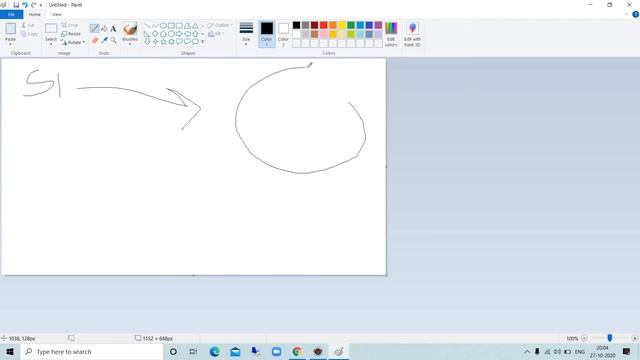Click zoom in plus button
Viewport: 640px width, 360px height.
click(634, 338)
